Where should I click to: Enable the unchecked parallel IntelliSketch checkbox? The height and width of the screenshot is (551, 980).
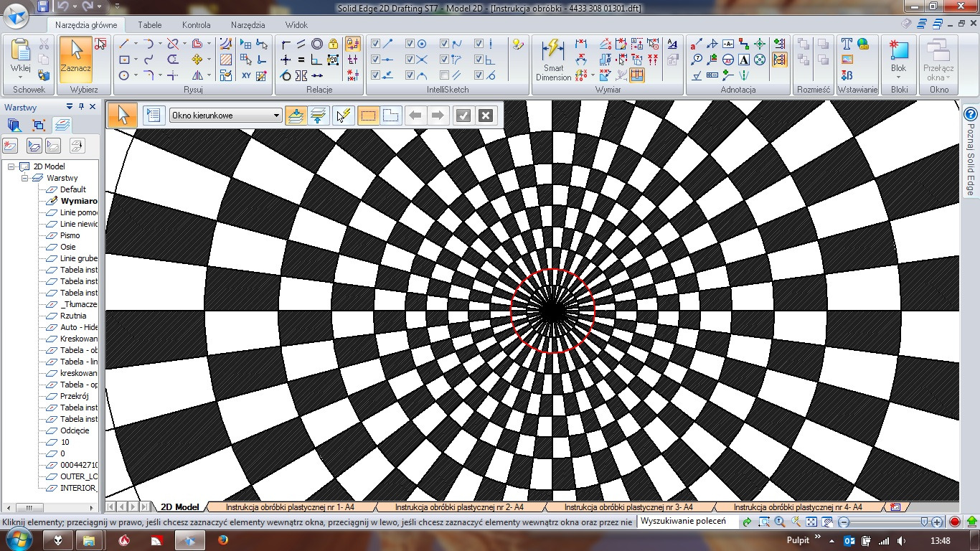[x=444, y=75]
